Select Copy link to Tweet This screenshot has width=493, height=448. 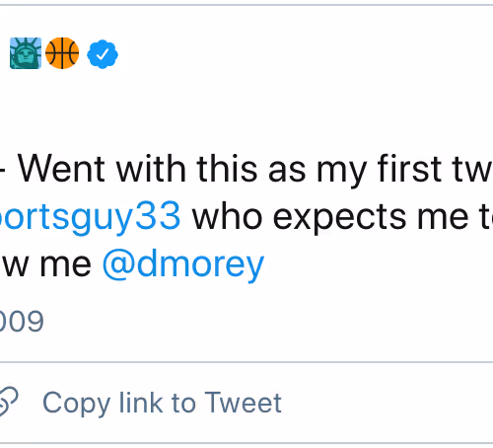[162, 403]
